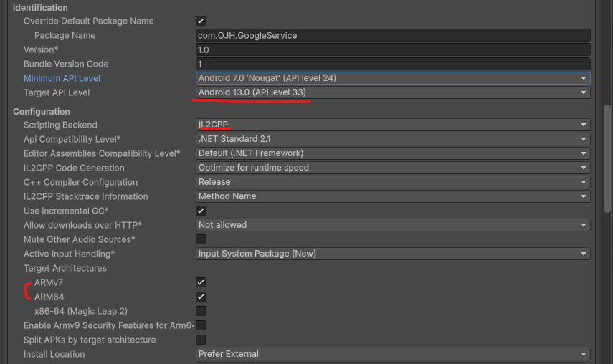Change C++ Compiler Configuration from Release

[x=393, y=182]
